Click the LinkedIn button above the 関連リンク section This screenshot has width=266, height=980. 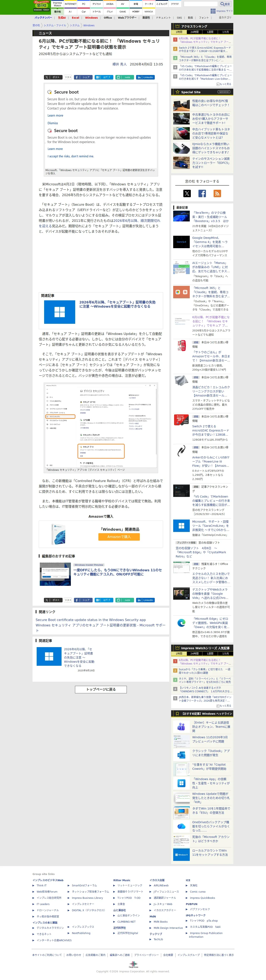tap(145, 600)
